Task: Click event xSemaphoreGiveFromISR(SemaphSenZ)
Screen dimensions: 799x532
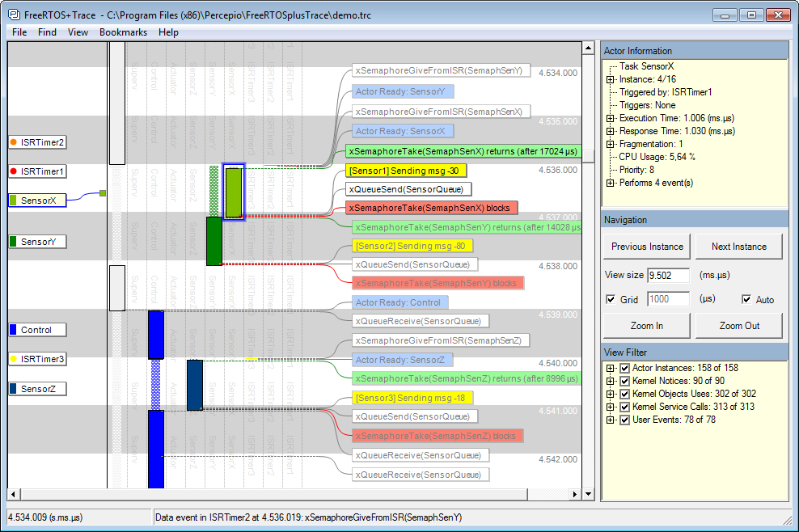Action: (440, 340)
